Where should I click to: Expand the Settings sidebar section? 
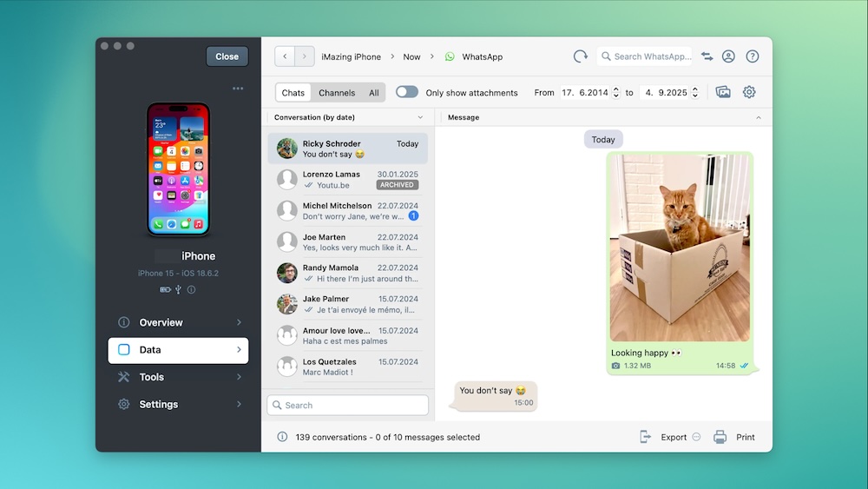pyautogui.click(x=178, y=404)
